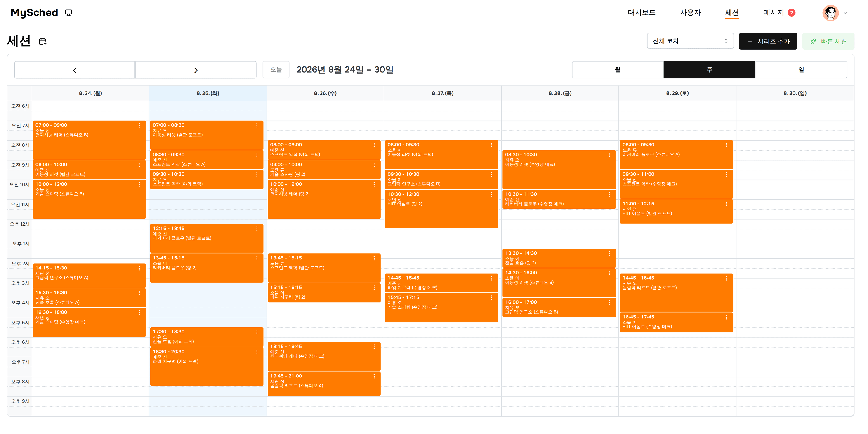Image resolution: width=868 pixels, height=434 pixels.
Task: Click the monitor icon next to MySched logo
Action: click(x=69, y=13)
